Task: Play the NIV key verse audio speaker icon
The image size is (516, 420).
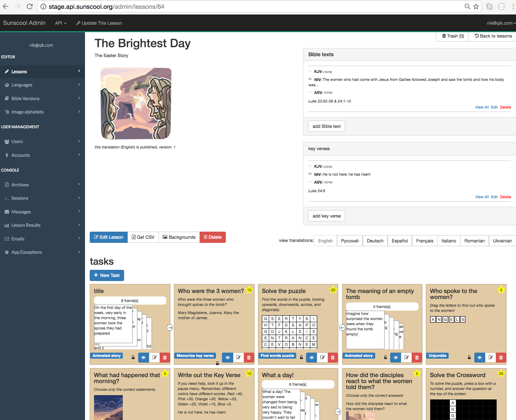Action: 310,174
